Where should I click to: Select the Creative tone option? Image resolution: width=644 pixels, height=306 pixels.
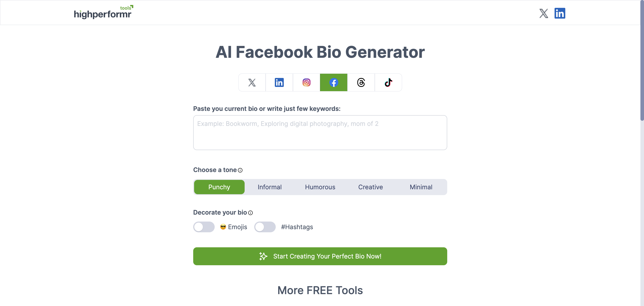pyautogui.click(x=371, y=187)
